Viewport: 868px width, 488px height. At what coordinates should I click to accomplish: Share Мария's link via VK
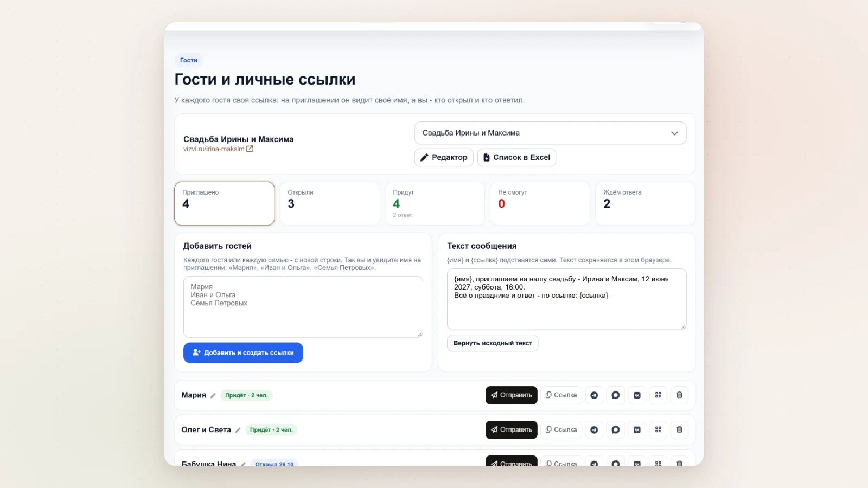click(x=637, y=395)
